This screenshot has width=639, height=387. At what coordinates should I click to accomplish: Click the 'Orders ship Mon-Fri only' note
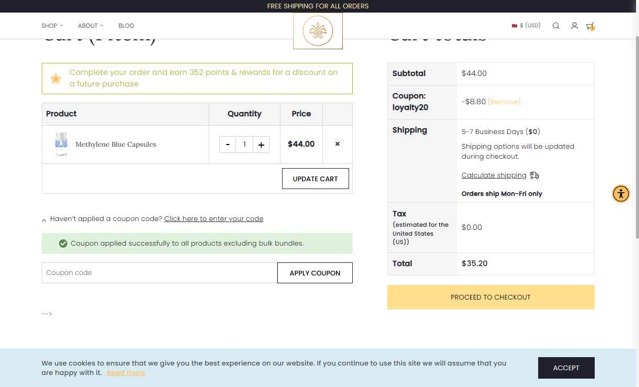502,194
